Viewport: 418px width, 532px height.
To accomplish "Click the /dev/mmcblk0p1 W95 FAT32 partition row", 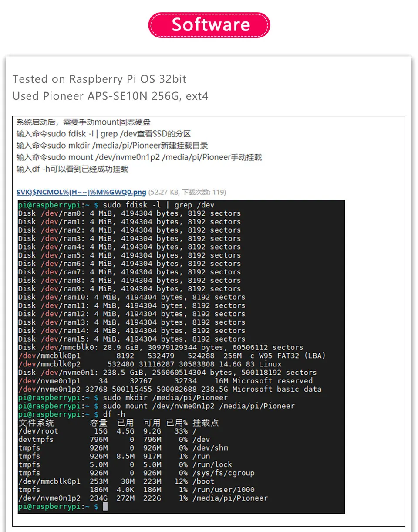I will click(172, 356).
